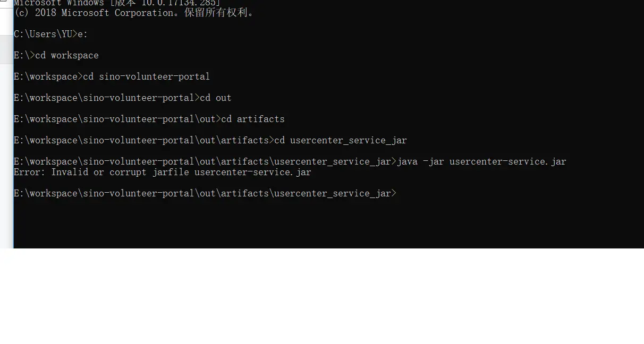This screenshot has height=344, width=644.
Task: Click the Microsoft Windows version line
Action: pos(117,3)
